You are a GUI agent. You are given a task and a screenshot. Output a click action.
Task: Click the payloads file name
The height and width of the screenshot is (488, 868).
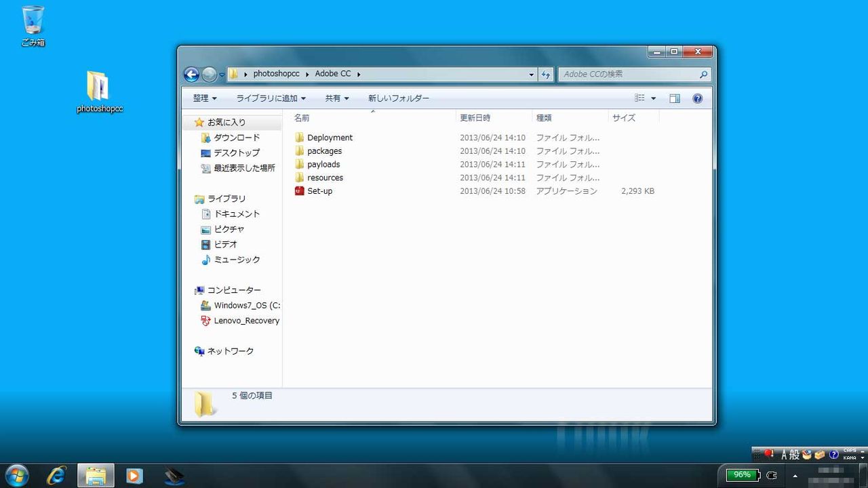tap(323, 164)
